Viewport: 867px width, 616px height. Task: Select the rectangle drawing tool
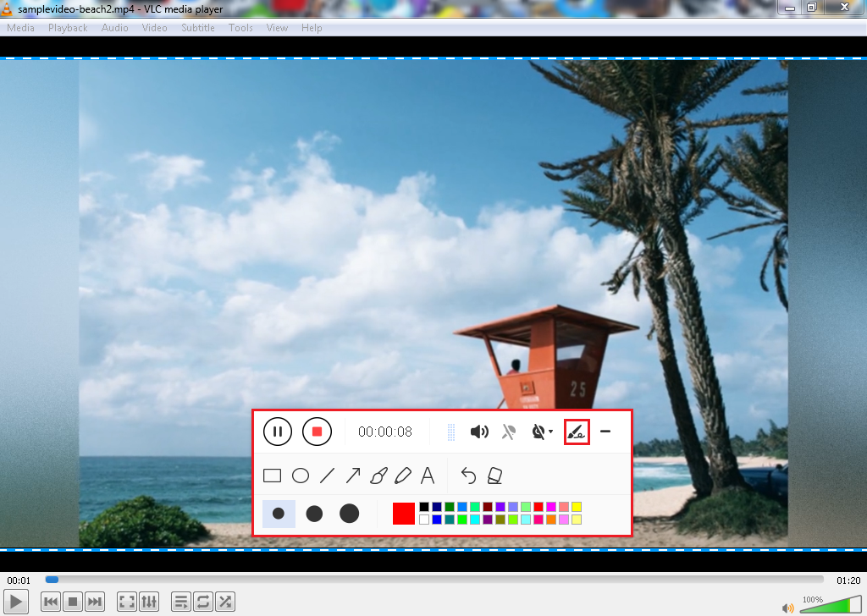(272, 475)
